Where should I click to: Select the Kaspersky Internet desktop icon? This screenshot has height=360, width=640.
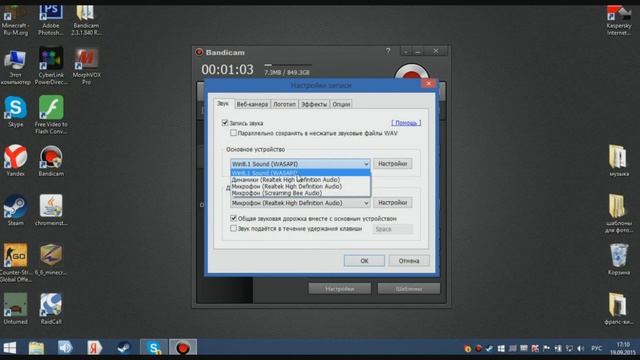pos(619,20)
